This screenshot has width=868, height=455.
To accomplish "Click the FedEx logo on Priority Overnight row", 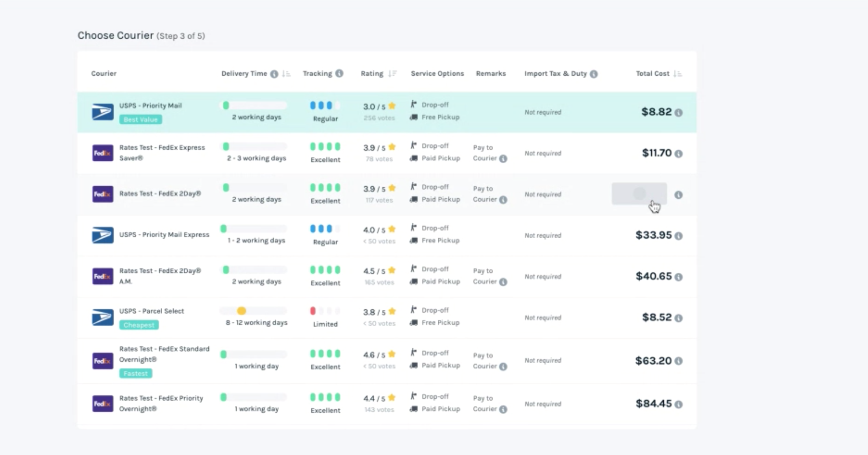I will [x=103, y=404].
